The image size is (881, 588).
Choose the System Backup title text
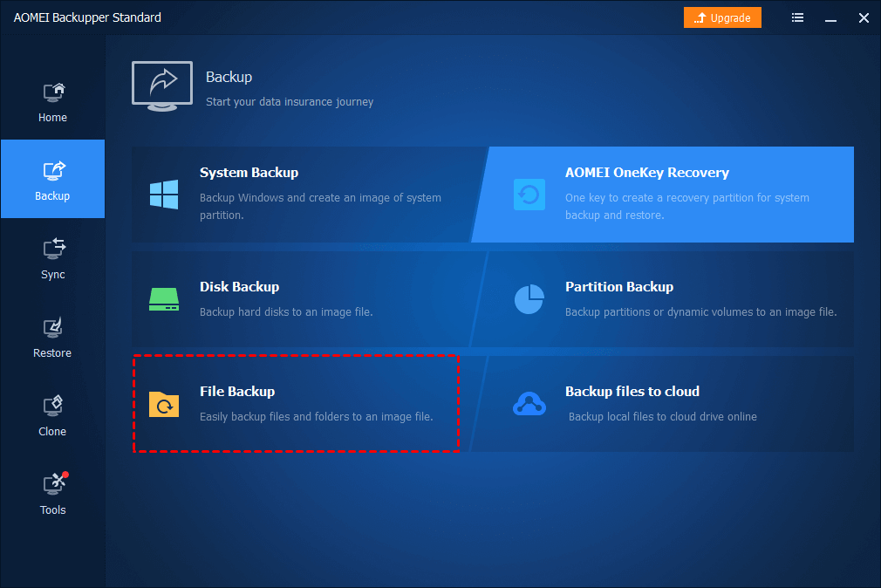249,173
